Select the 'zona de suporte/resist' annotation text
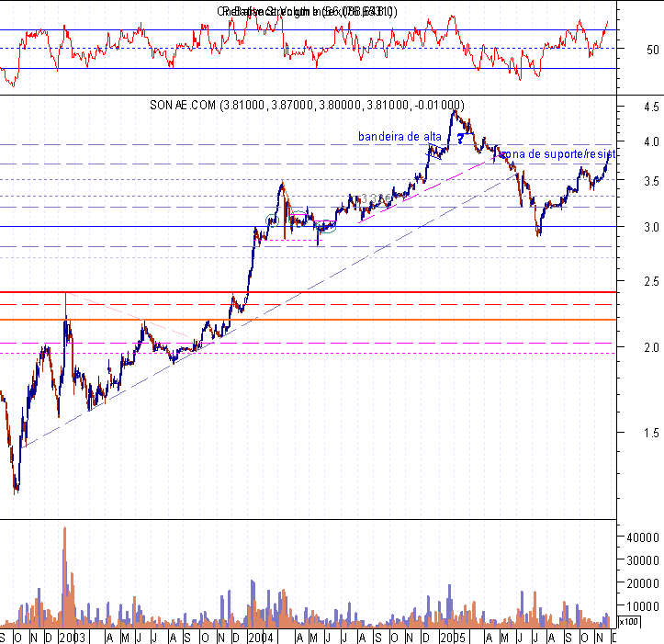664x644 pixels. point(557,153)
